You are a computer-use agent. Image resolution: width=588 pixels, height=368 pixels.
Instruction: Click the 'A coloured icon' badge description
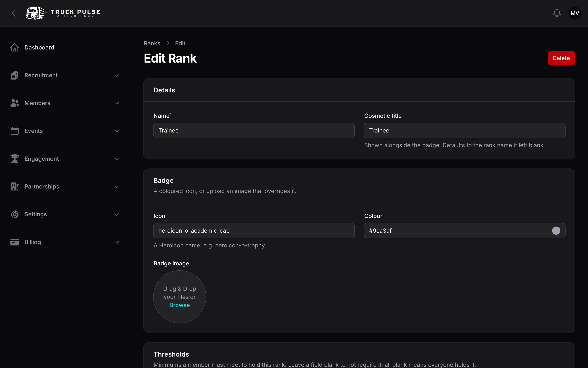(x=225, y=191)
